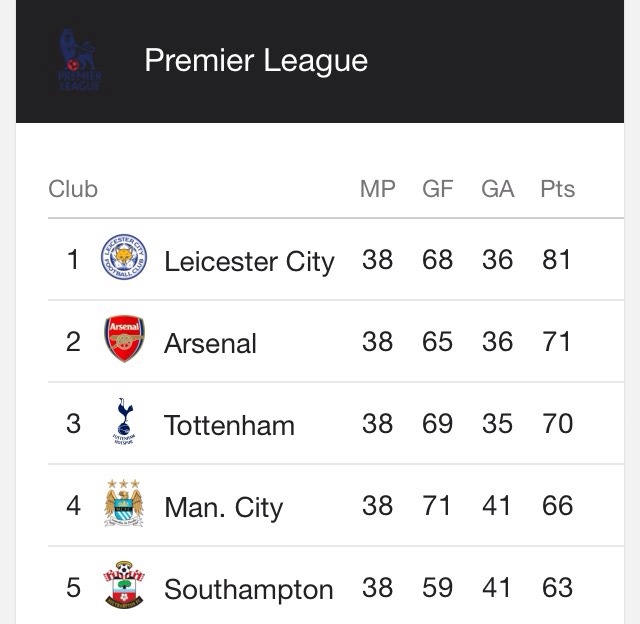Select the Arsenal team name

(210, 343)
